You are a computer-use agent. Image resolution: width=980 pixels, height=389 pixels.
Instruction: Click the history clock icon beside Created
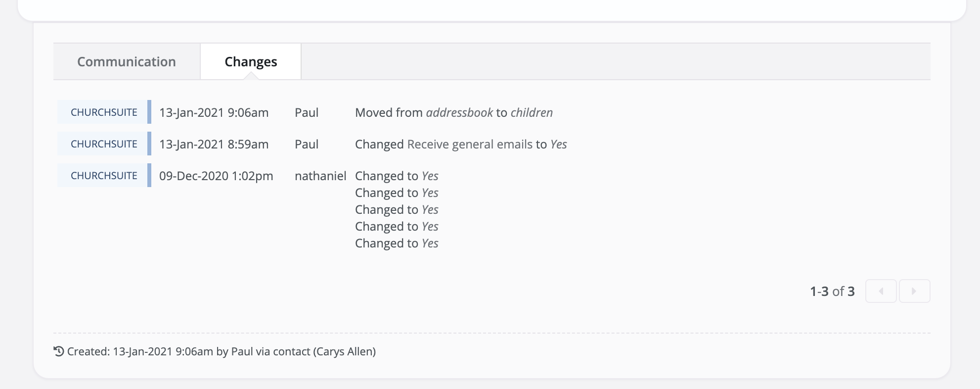[x=59, y=351]
